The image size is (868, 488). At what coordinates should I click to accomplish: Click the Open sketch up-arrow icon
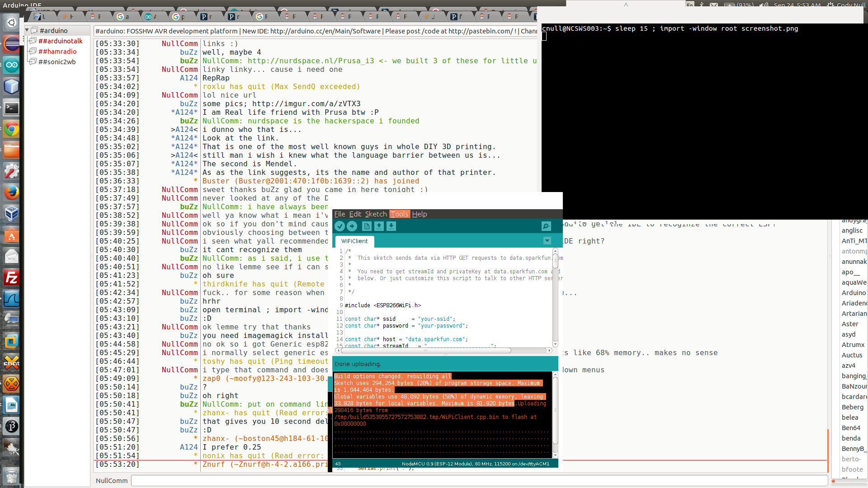[x=379, y=226]
